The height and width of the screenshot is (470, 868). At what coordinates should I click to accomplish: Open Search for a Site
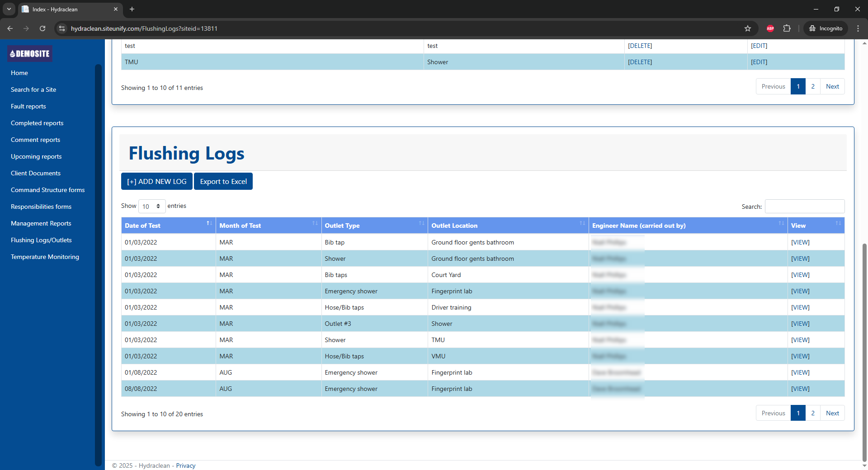[x=33, y=89]
